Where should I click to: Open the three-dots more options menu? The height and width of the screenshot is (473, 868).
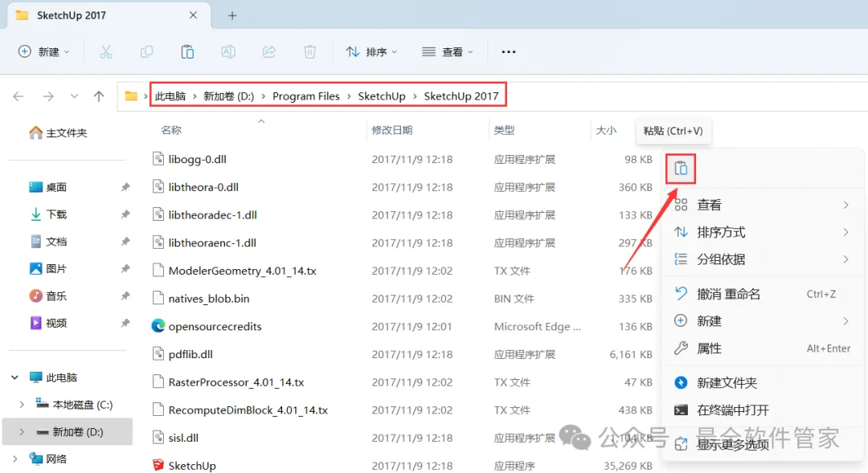[x=509, y=52]
